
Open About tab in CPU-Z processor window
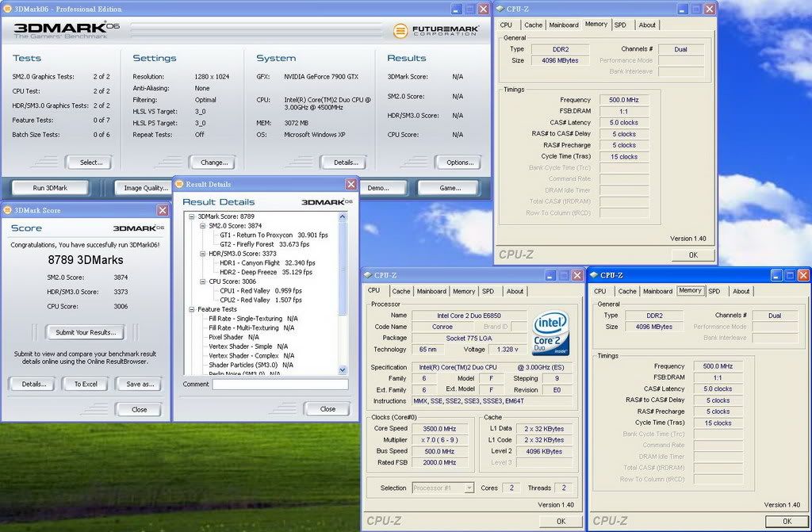(515, 291)
